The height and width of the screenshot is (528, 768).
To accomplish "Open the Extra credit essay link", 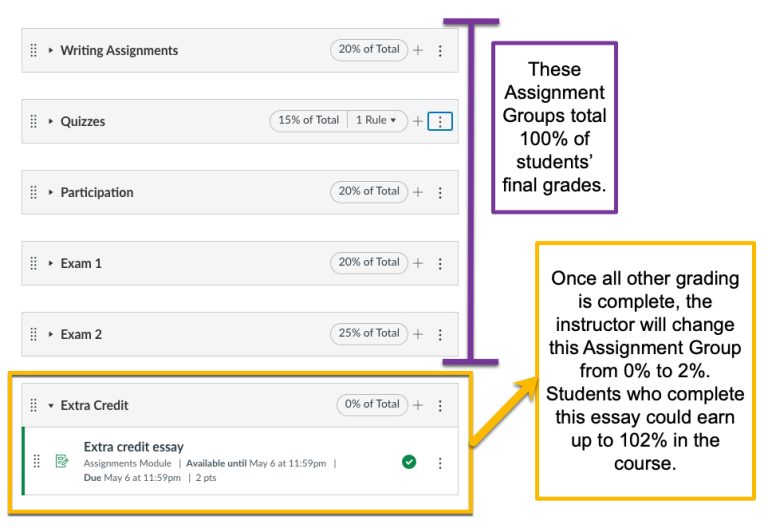I will click(x=133, y=447).
